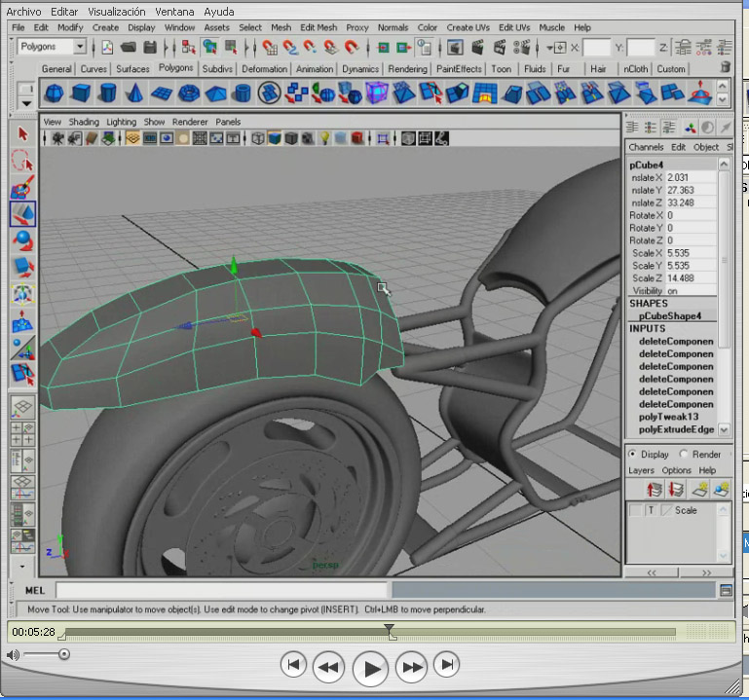Image resolution: width=749 pixels, height=700 pixels.
Task: Select polyExtrudeEdge input node
Action: [x=676, y=429]
